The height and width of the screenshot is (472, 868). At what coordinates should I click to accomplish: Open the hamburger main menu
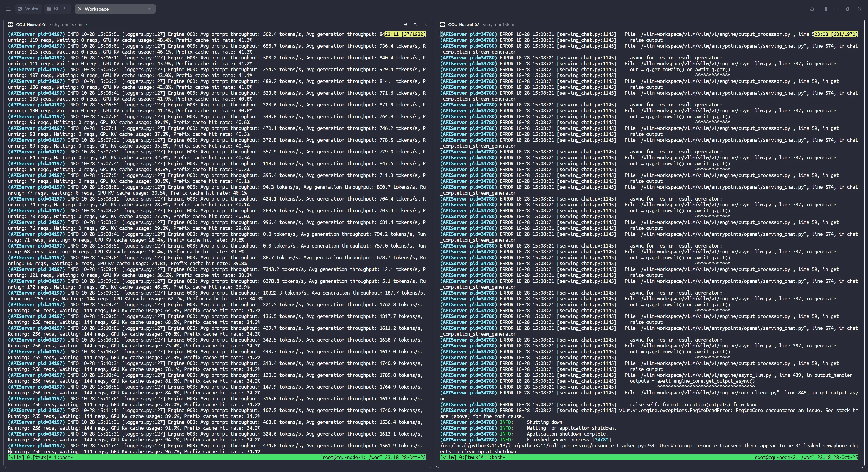[8, 9]
